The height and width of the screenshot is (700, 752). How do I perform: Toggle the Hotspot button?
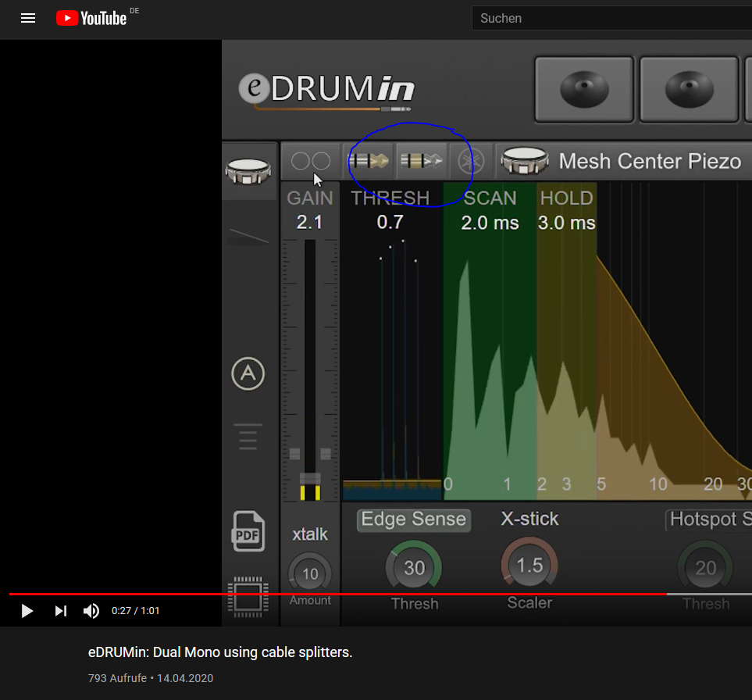point(709,520)
